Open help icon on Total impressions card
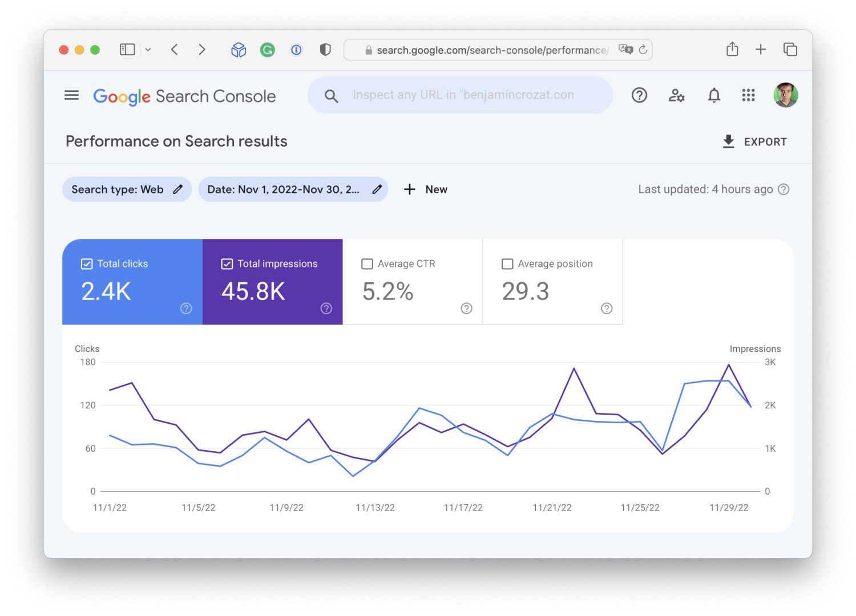The image size is (856, 616). [326, 309]
